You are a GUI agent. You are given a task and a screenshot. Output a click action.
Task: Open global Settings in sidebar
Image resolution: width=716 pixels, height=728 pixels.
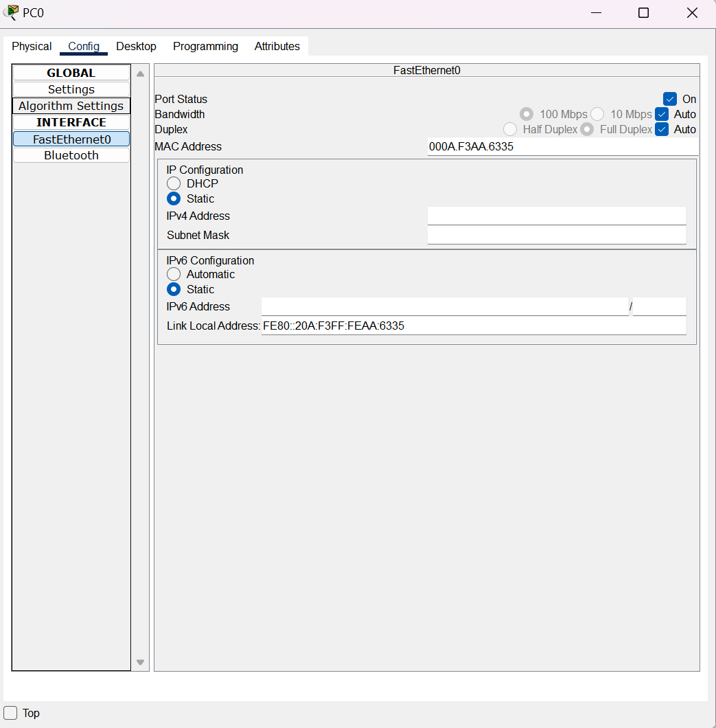click(x=71, y=89)
